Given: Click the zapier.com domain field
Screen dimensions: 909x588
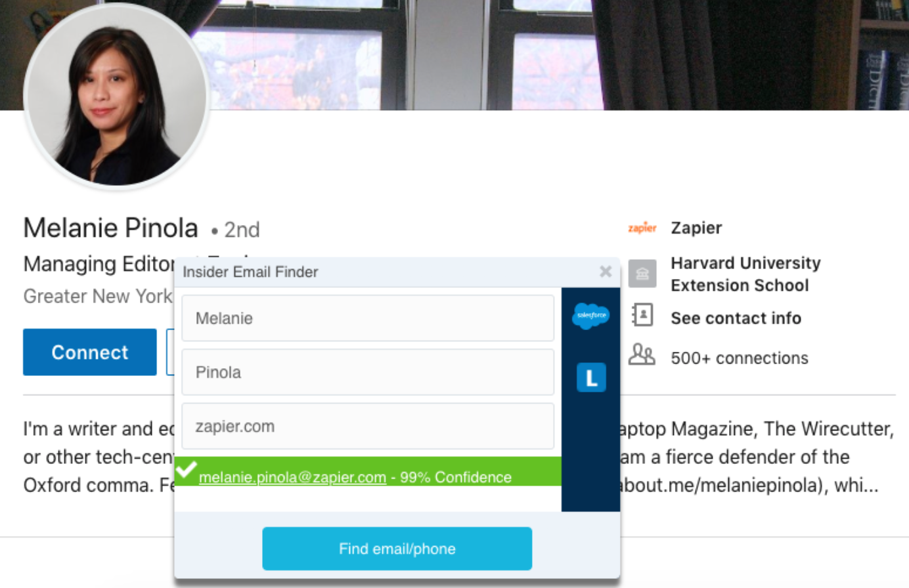Looking at the screenshot, I should coord(368,426).
